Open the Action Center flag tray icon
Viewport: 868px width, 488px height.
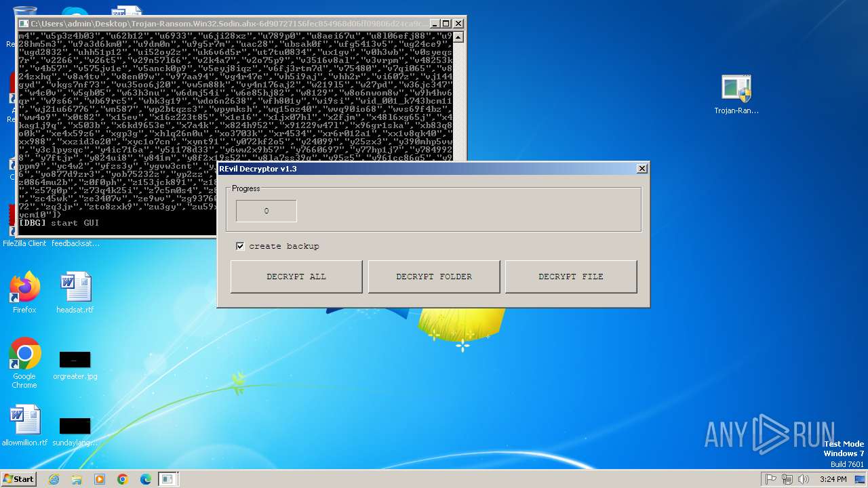click(771, 479)
